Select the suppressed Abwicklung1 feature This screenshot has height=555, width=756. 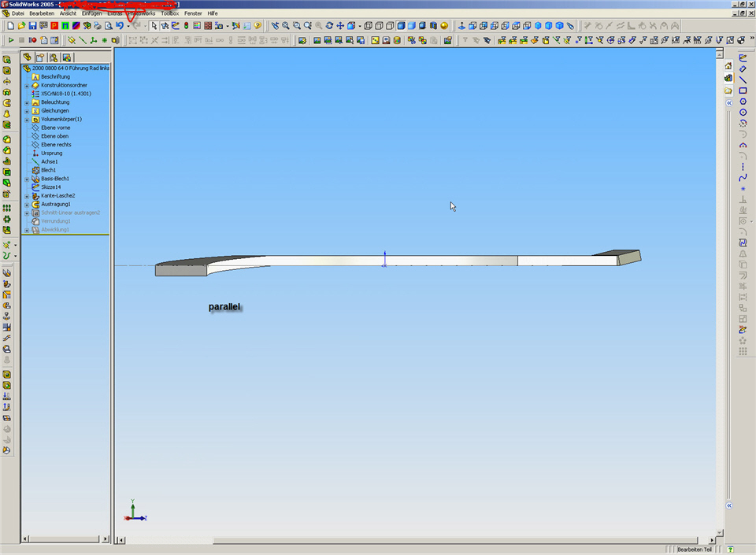pos(55,230)
